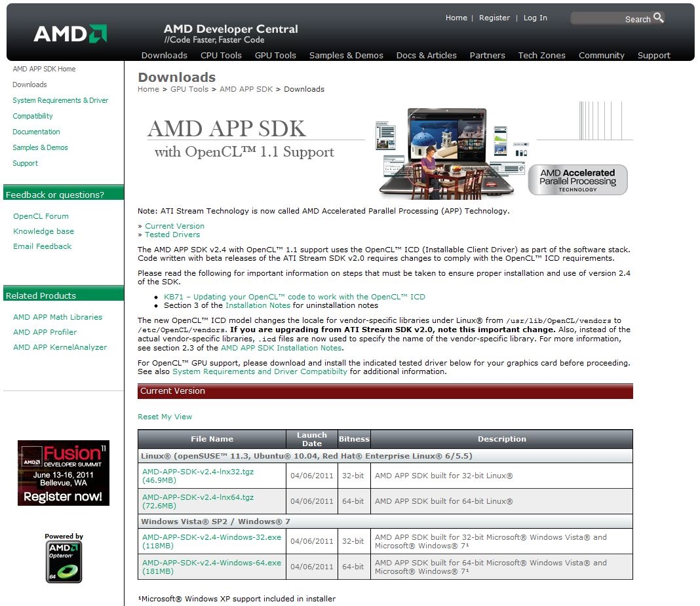The image size is (700, 606).
Task: Jump to Tested Drivers anchor link
Action: (x=172, y=235)
